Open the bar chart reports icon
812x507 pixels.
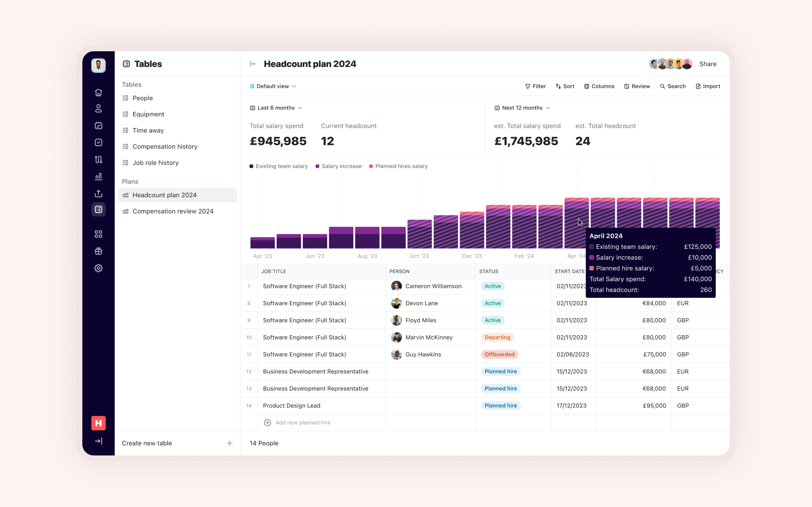tap(98, 176)
